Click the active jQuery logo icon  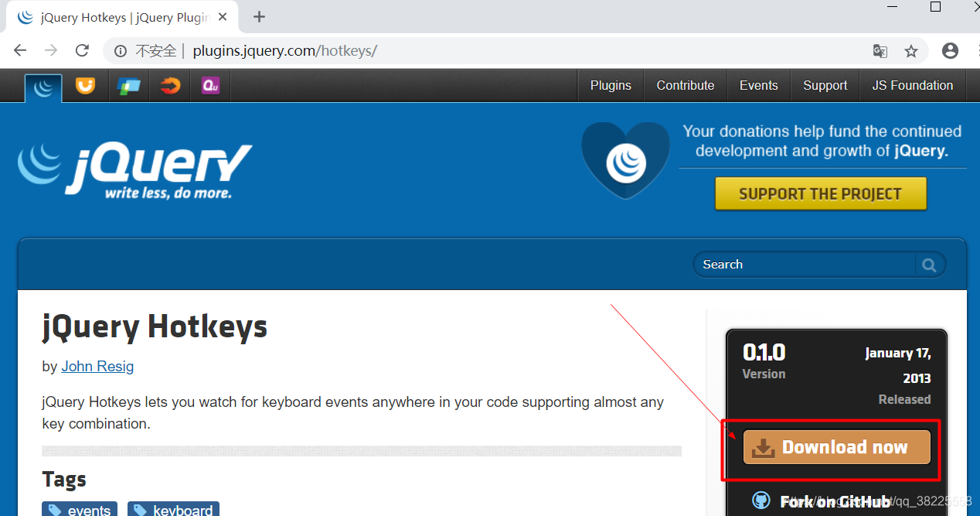43,85
